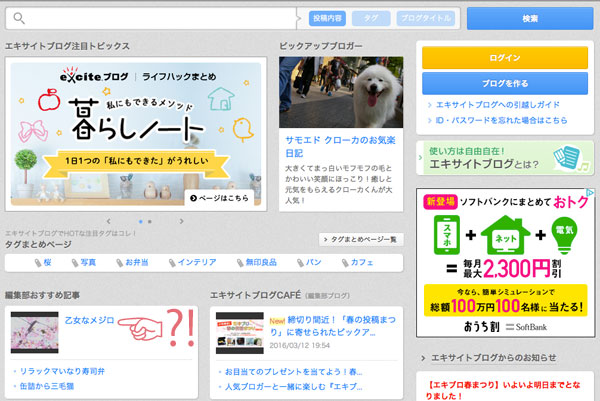Image resolution: width=600 pixels, height=401 pixels.
Task: Open the 乙女なメジロ article thumbnail
Action: (34, 333)
